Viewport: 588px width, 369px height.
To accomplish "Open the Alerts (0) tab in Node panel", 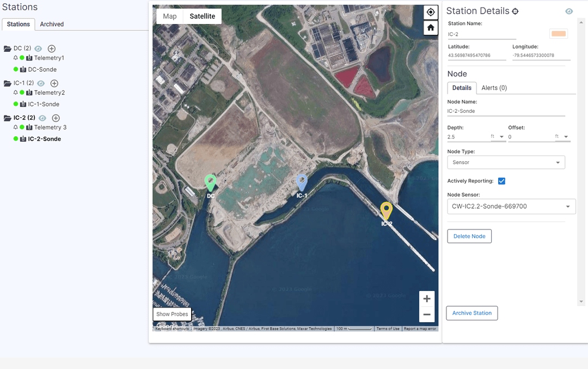I will [x=493, y=88].
